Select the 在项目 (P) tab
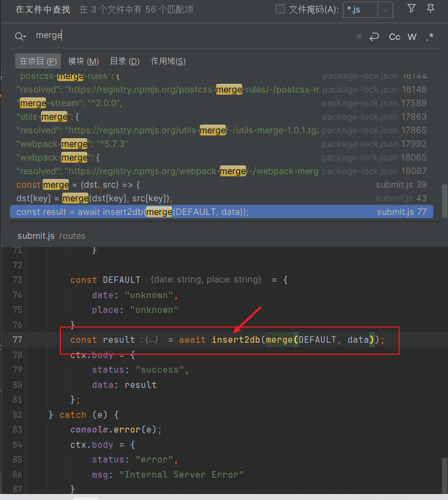The width and height of the screenshot is (448, 500). tap(38, 61)
